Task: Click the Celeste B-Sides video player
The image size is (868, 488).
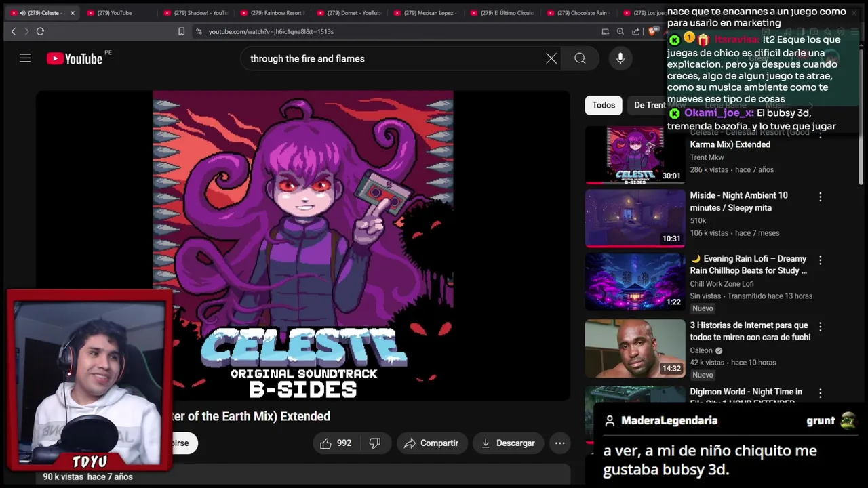Action: pos(303,245)
